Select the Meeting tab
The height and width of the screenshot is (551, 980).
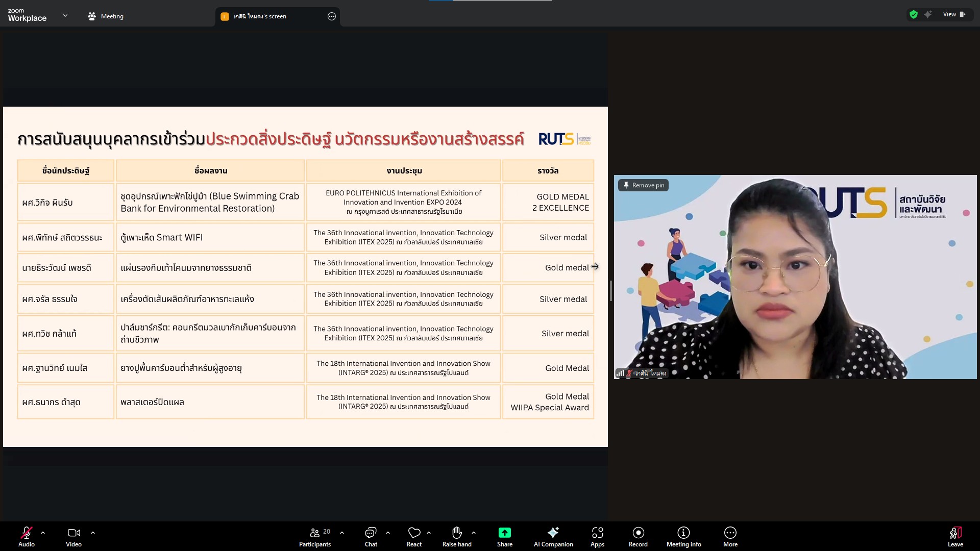[x=106, y=16]
